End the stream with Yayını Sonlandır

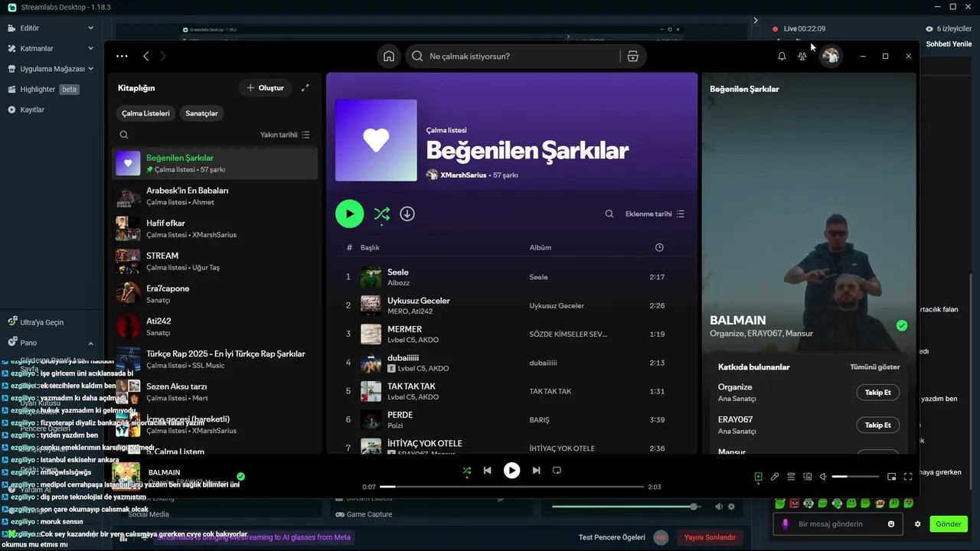tap(710, 537)
